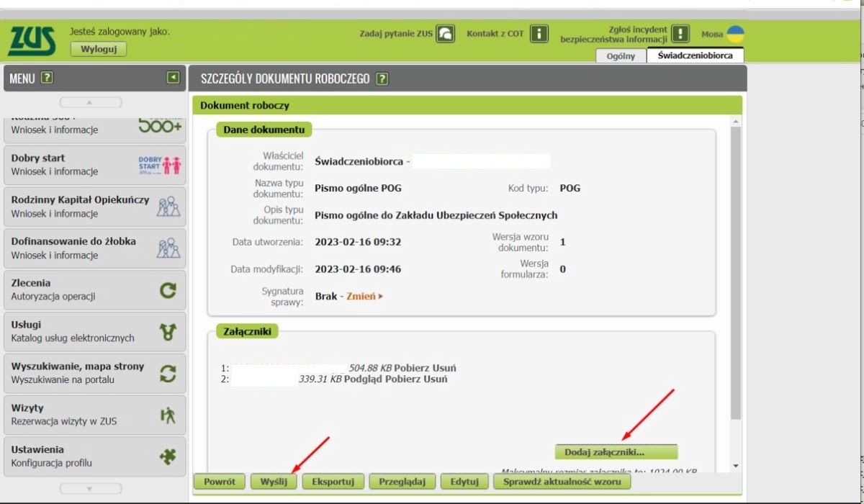Click the Dokument roboczy section header

(467, 105)
